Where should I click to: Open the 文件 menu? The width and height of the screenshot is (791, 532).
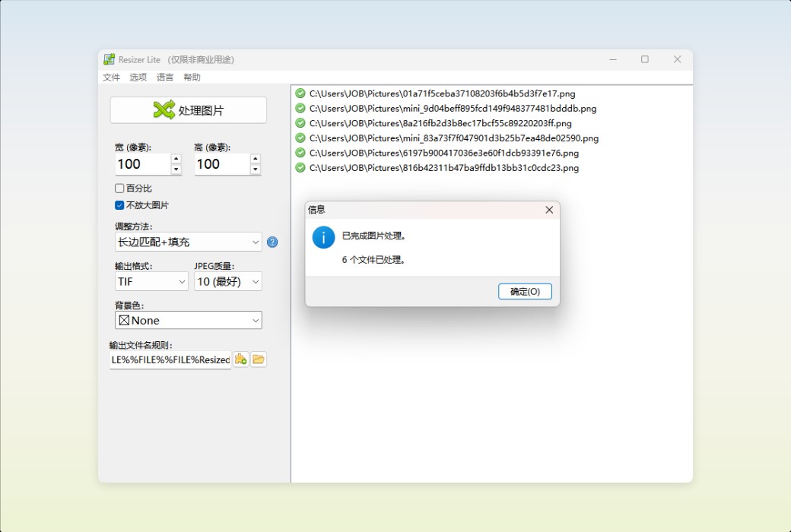tap(111, 77)
